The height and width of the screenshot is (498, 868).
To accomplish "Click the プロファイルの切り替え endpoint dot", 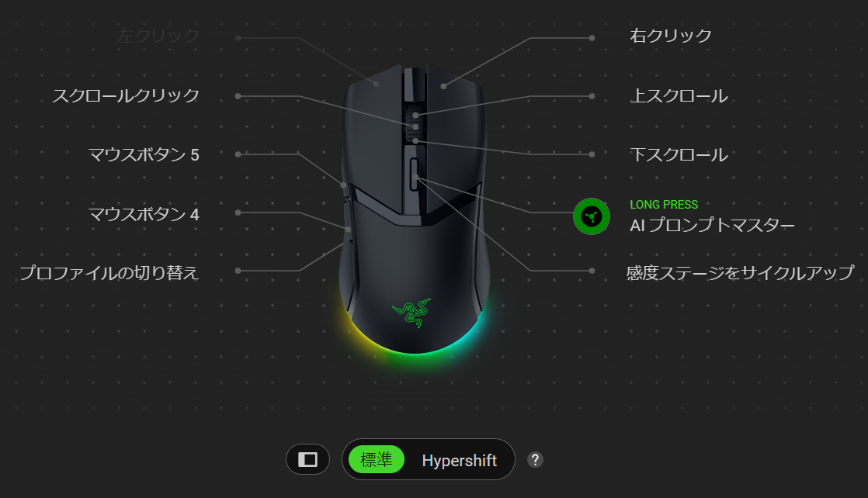I will 238,271.
